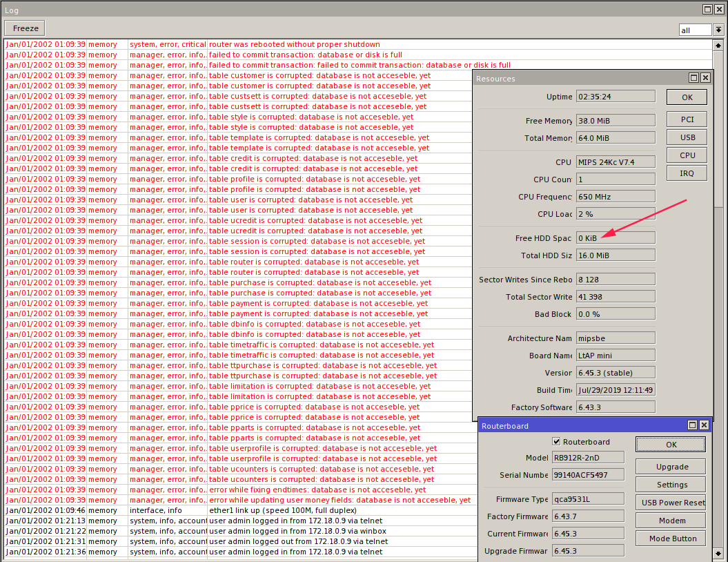Click the Factory Software field 6.43.3

616,407
